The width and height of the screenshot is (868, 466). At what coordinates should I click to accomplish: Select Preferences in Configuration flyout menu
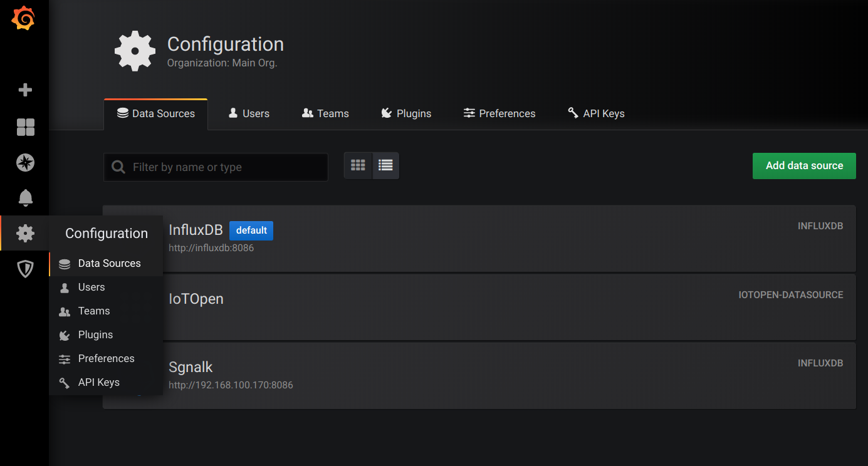pyautogui.click(x=106, y=359)
